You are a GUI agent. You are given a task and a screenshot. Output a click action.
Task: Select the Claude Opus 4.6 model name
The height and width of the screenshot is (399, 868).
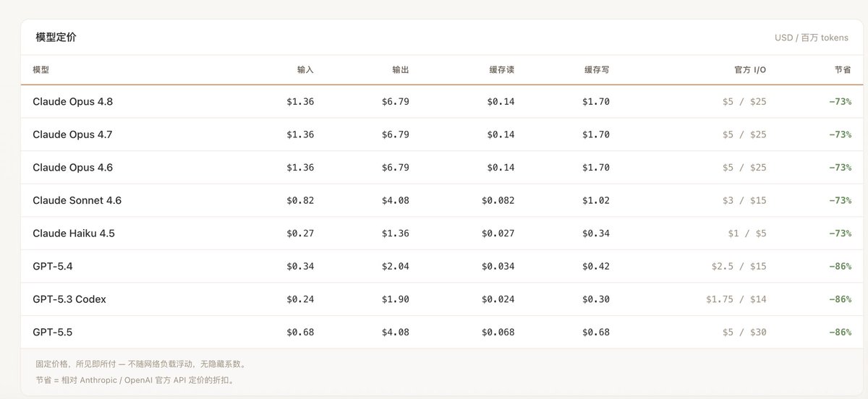point(72,168)
